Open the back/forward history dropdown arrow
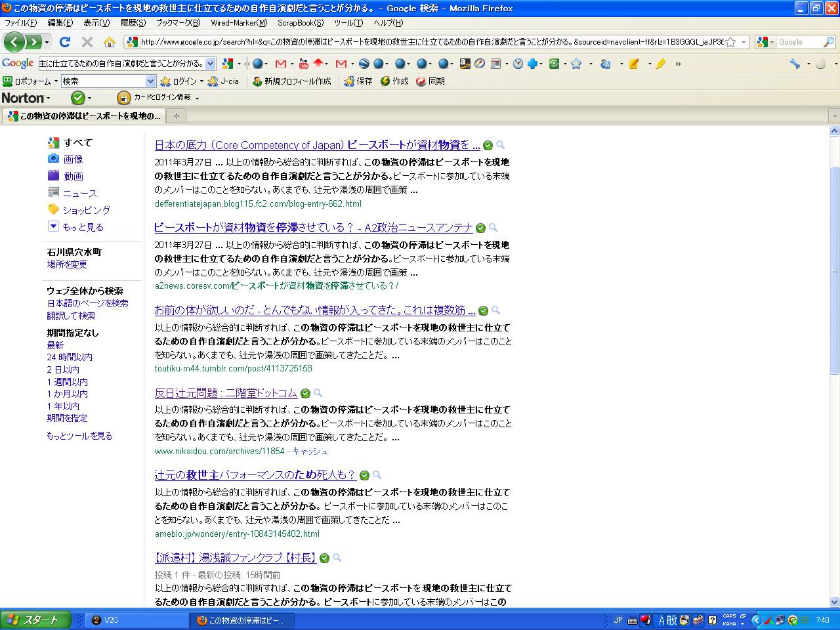Image resolution: width=840 pixels, height=630 pixels. click(x=47, y=43)
